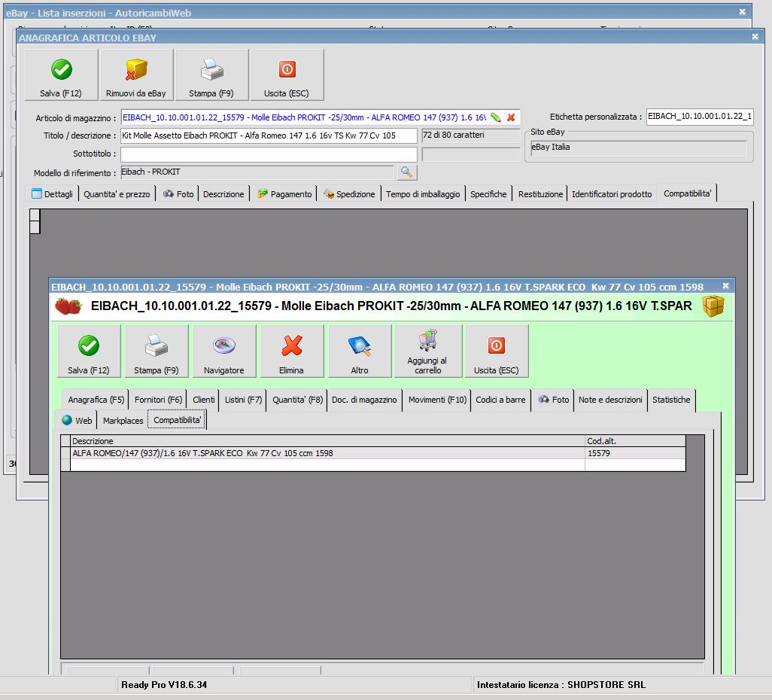Open the Anagrafica (F5) tab
The height and width of the screenshot is (700, 772).
pos(96,400)
